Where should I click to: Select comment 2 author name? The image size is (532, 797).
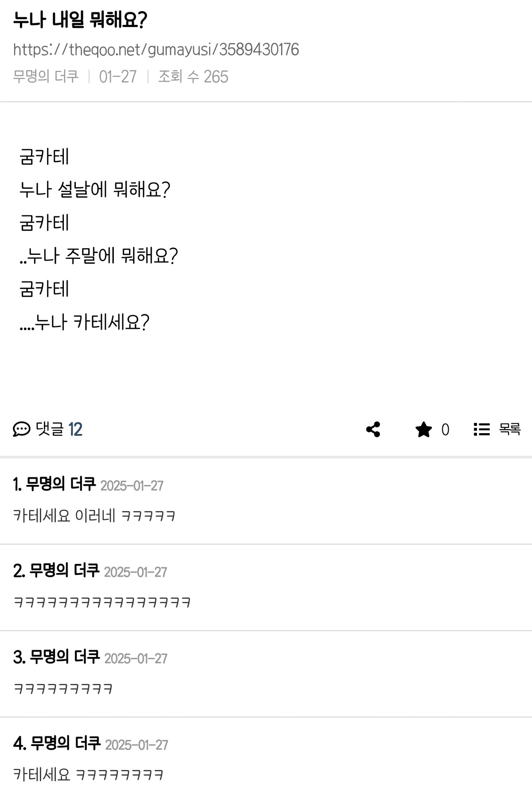(64, 570)
